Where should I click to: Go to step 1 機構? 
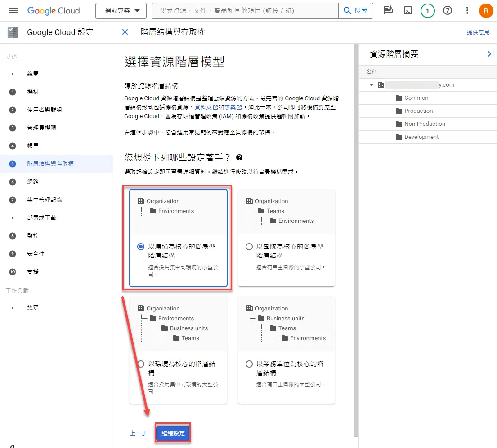click(x=56, y=92)
